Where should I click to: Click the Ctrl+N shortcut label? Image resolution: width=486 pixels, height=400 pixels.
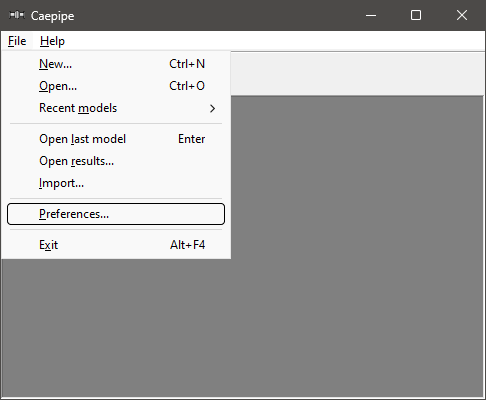(187, 64)
